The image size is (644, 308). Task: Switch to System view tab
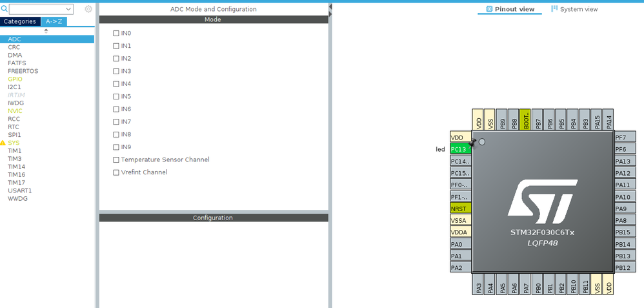574,9
